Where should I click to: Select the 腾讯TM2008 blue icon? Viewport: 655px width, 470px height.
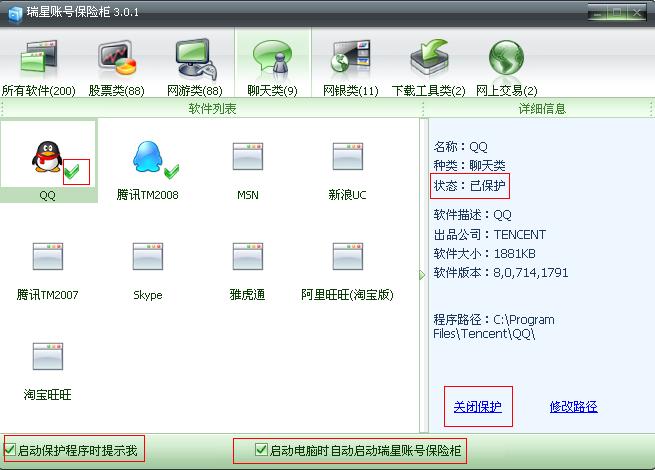click(147, 157)
